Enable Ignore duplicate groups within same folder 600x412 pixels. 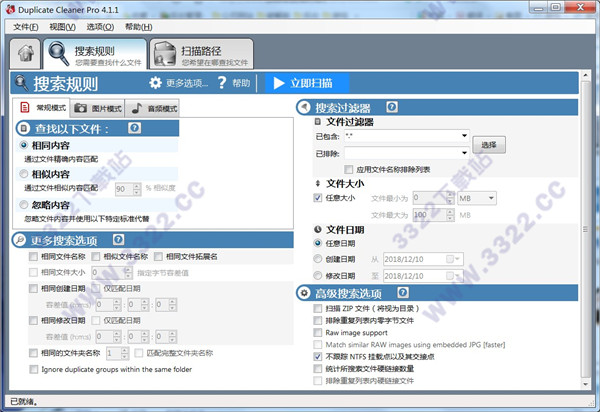[x=34, y=369]
